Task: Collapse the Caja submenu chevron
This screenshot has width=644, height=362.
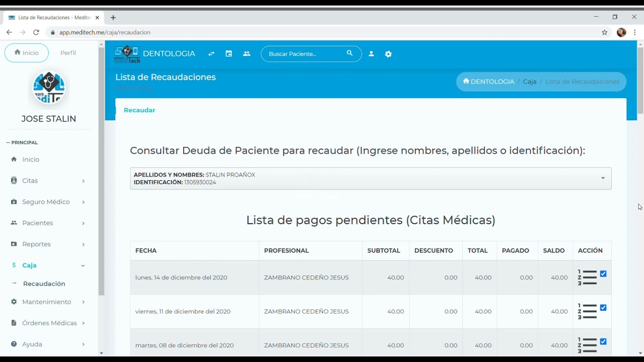Action: (83, 265)
